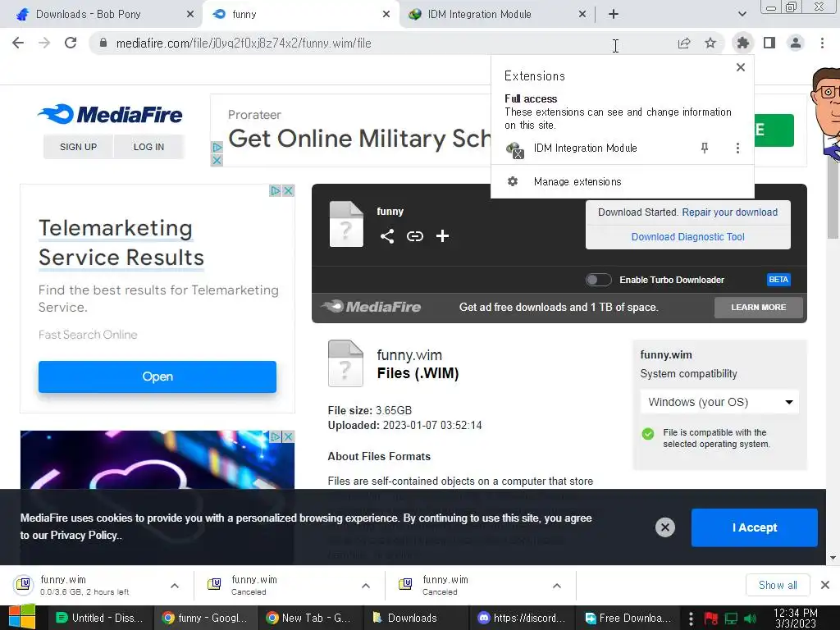This screenshot has height=630, width=840.
Task: Click the volume speaker tray icon
Action: 750,619
